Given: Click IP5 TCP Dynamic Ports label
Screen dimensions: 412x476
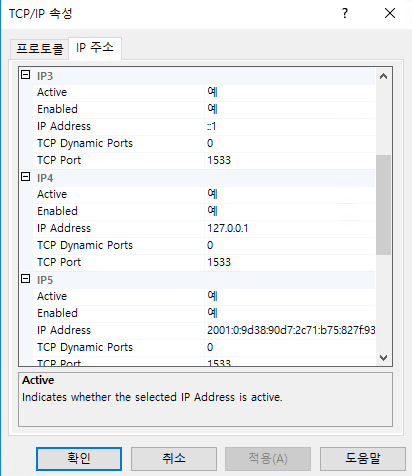Looking at the screenshot, I should 85,347.
